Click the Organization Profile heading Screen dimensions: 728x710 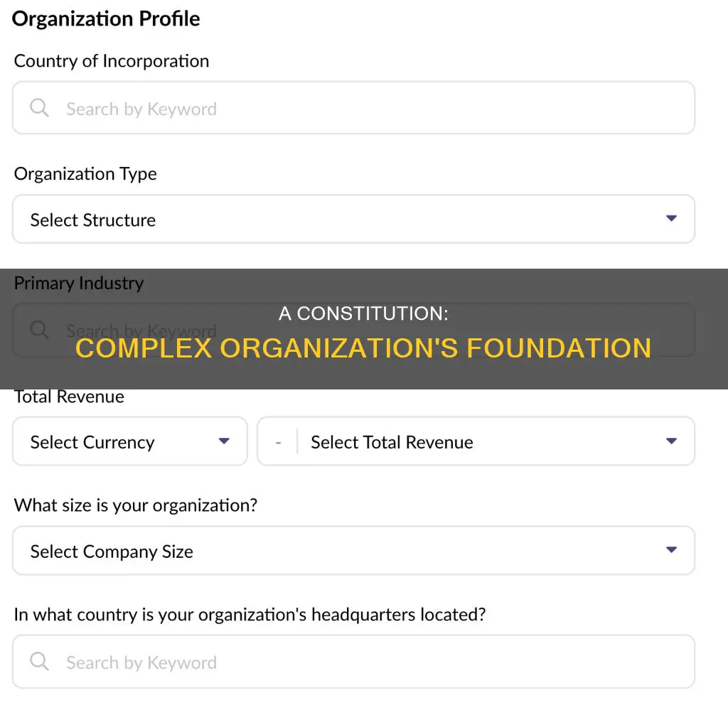click(x=106, y=19)
